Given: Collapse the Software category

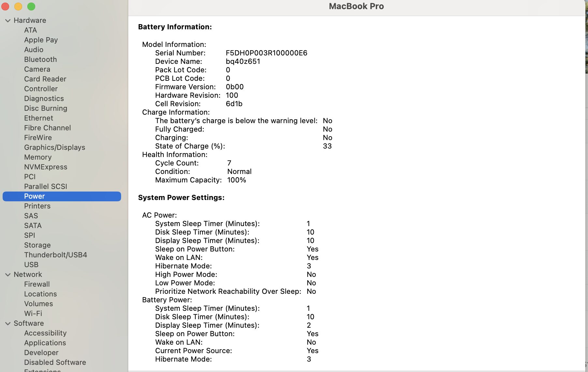Looking at the screenshot, I should point(7,323).
